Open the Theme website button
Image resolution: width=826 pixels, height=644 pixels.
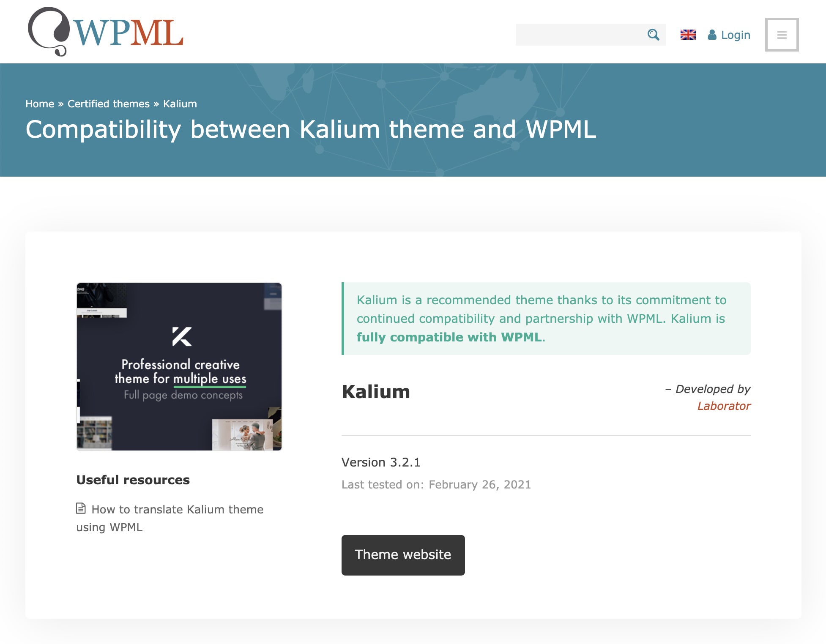point(403,555)
